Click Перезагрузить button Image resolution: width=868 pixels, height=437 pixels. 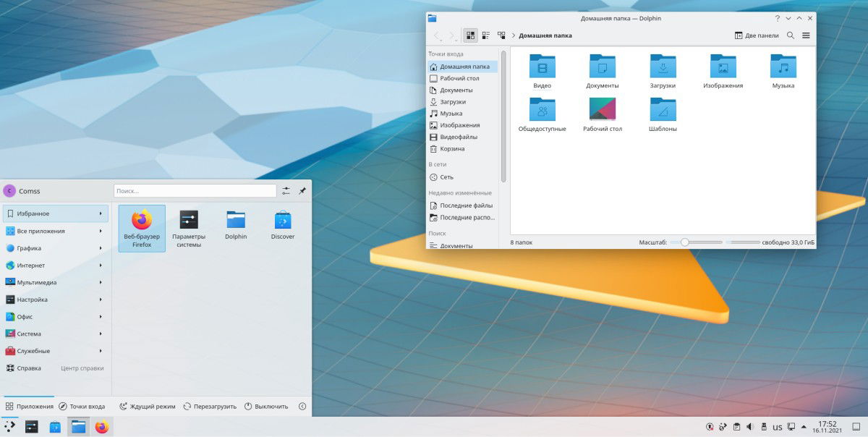click(210, 407)
